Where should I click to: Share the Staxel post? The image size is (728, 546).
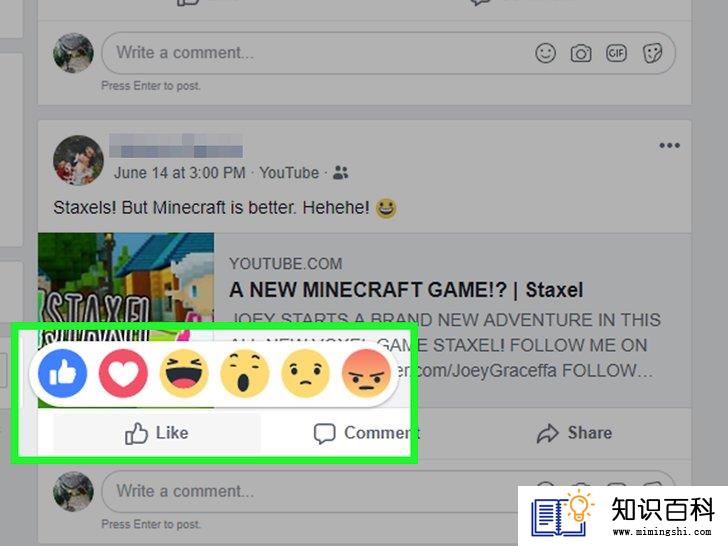[x=574, y=433]
